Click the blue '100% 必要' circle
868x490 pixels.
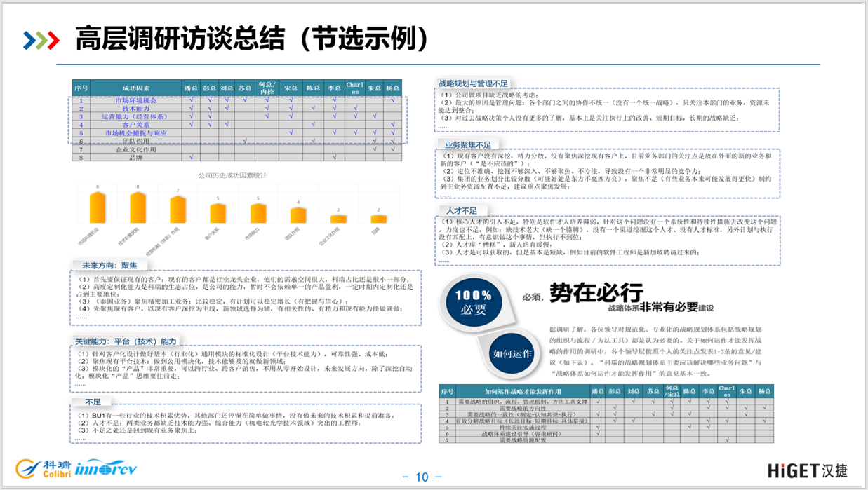pos(473,299)
